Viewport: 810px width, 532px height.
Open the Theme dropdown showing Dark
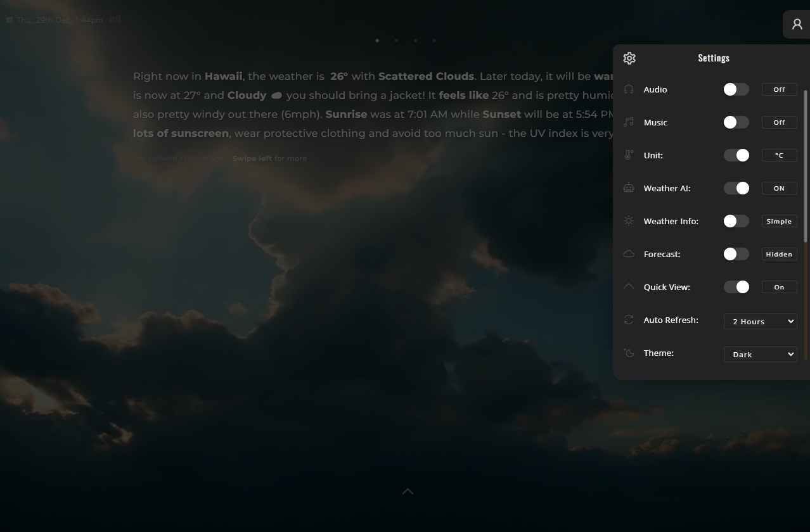[759, 354]
